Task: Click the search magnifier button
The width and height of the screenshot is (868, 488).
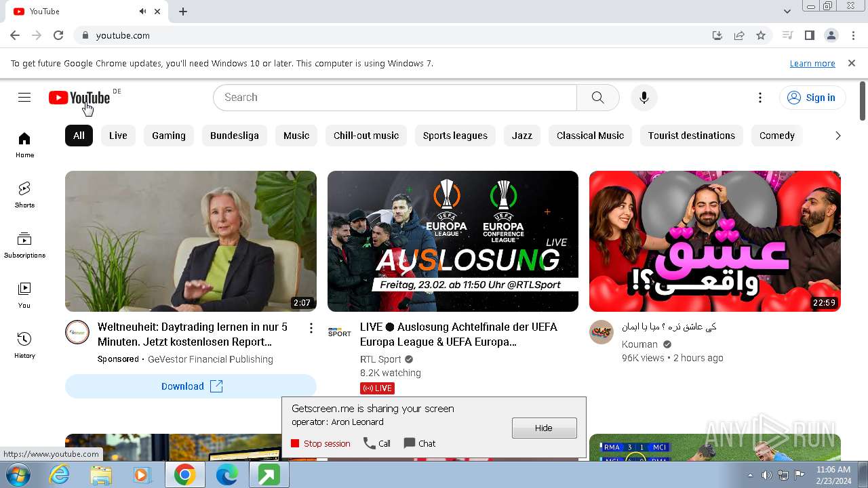Action: [x=597, y=98]
